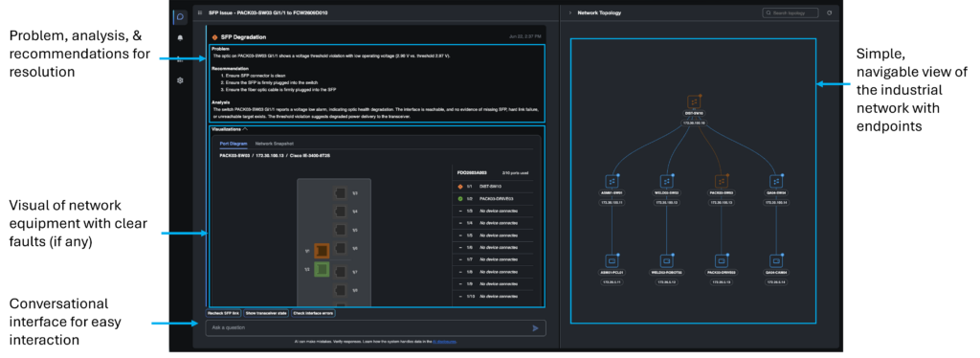Switch to the Port Diagram tab
Viewport: 980px width, 358px height.
click(234, 144)
